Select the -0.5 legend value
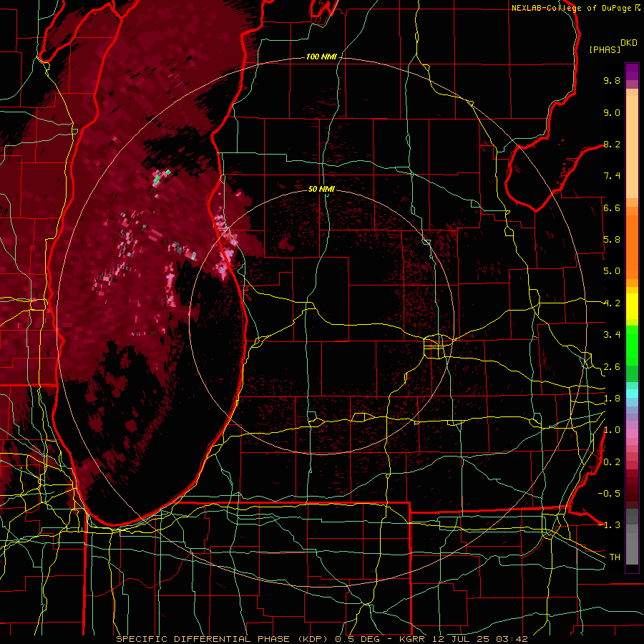The image size is (644, 644). pos(609,494)
